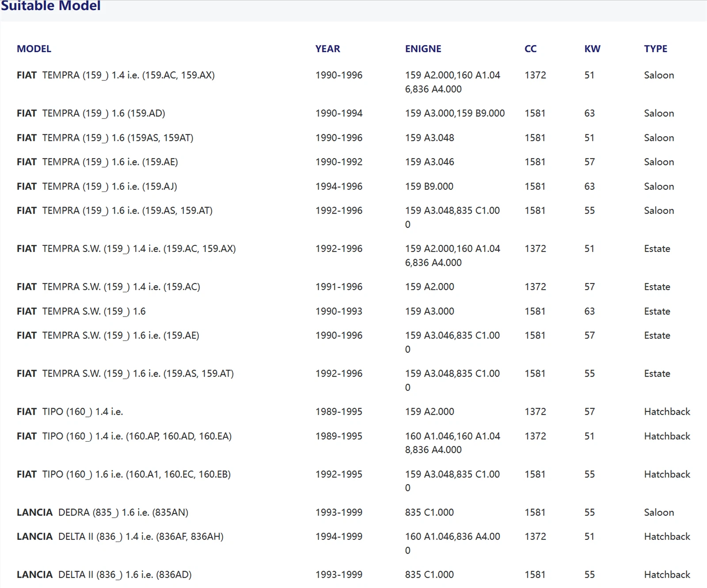Click year 1990-1992 in TEMPRA 159.AE row
The image size is (707, 588).
coord(339,162)
